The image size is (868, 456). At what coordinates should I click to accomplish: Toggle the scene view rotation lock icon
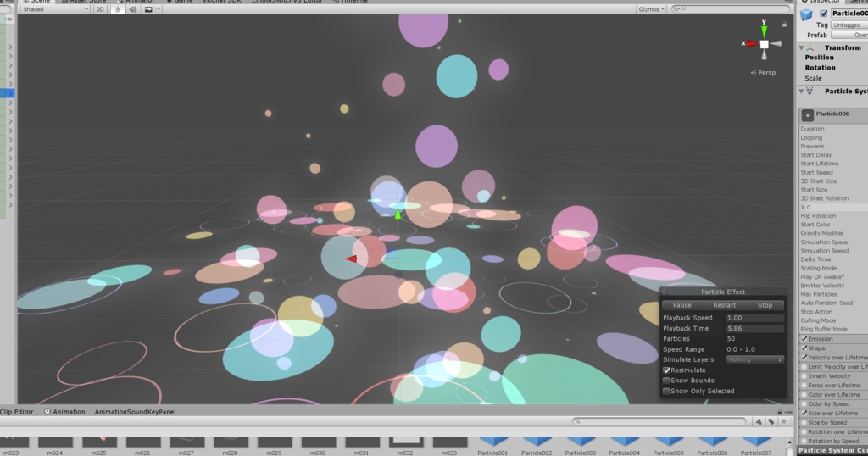[784, 25]
